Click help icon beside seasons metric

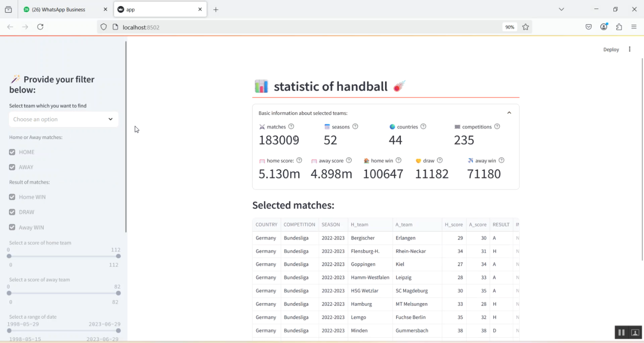(x=355, y=126)
